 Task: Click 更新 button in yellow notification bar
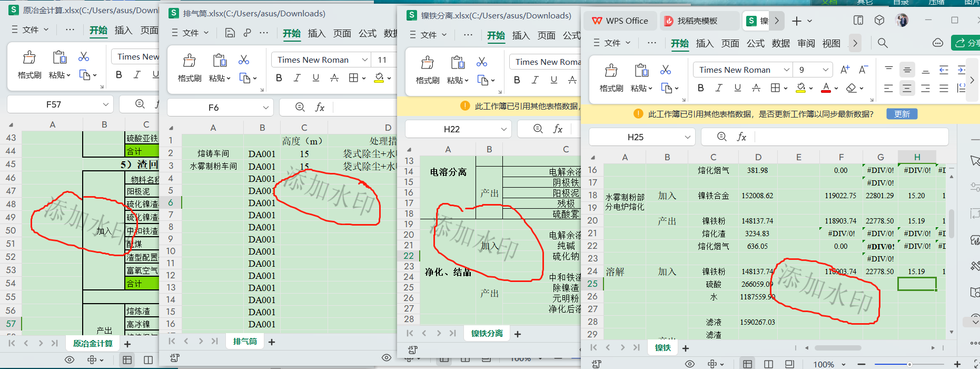click(902, 114)
